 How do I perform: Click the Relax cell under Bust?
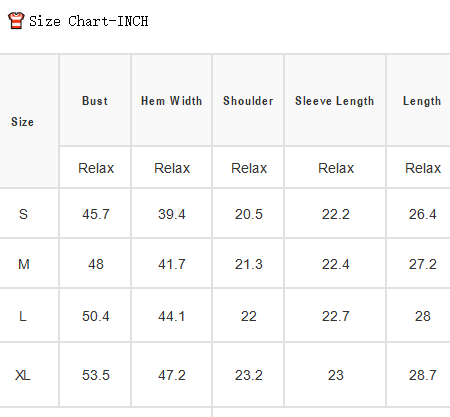(96, 168)
